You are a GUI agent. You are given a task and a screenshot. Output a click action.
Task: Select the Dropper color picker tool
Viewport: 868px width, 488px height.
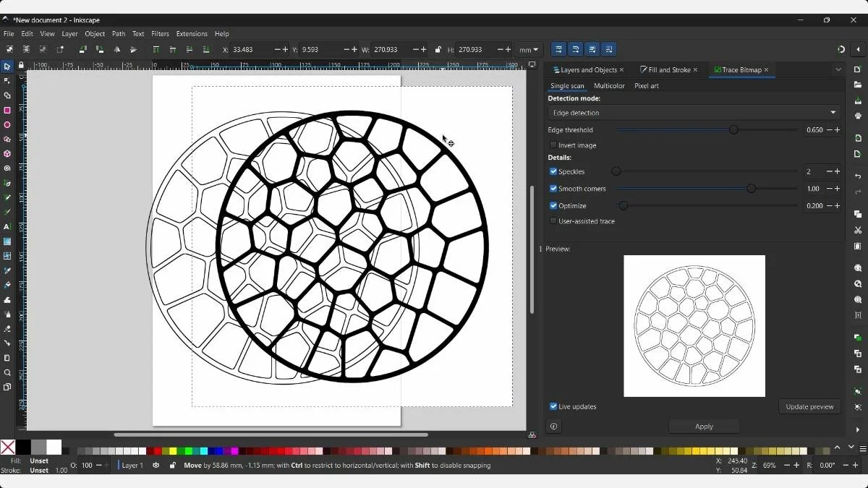click(x=7, y=270)
